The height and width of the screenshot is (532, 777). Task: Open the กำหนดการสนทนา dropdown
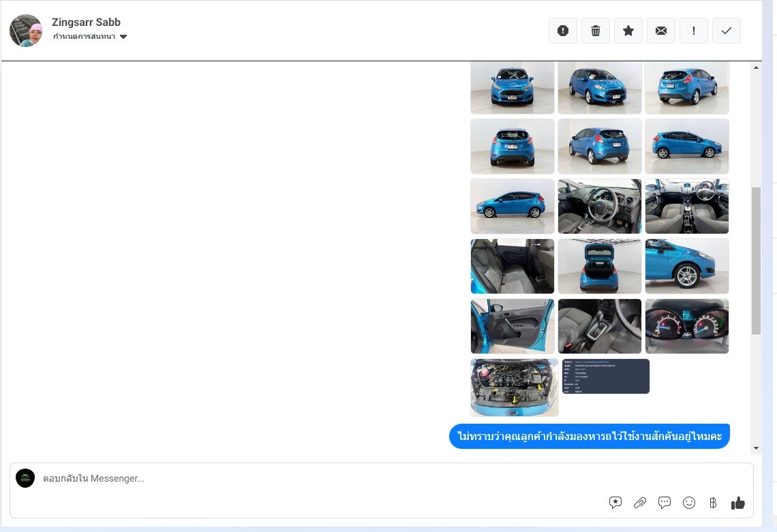coord(85,37)
